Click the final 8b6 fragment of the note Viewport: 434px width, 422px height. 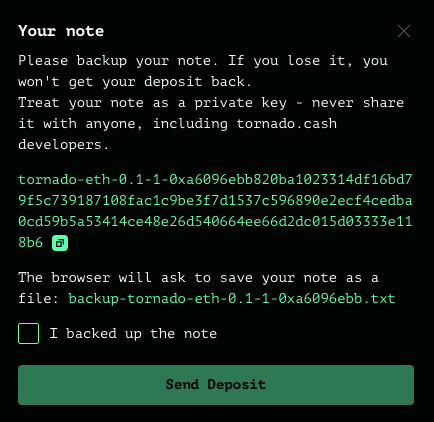click(x=31, y=243)
